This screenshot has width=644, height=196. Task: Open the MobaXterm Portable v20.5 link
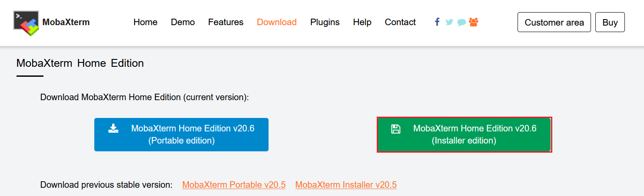[234, 185]
